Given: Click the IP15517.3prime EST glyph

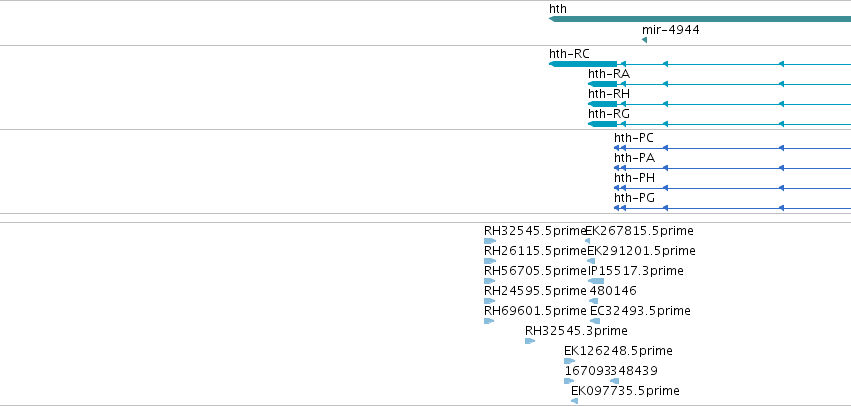Looking at the screenshot, I should pos(596,281).
